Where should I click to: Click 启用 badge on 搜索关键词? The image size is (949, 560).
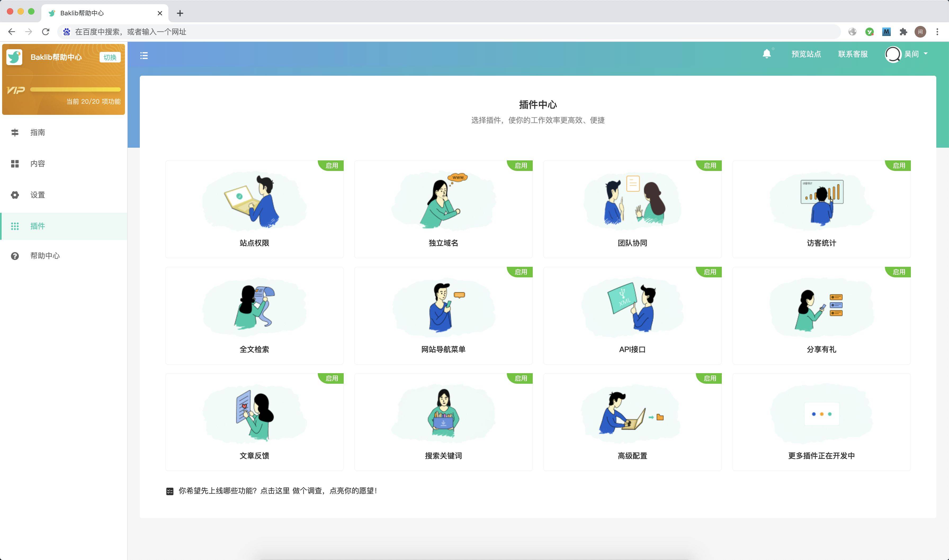pos(520,378)
